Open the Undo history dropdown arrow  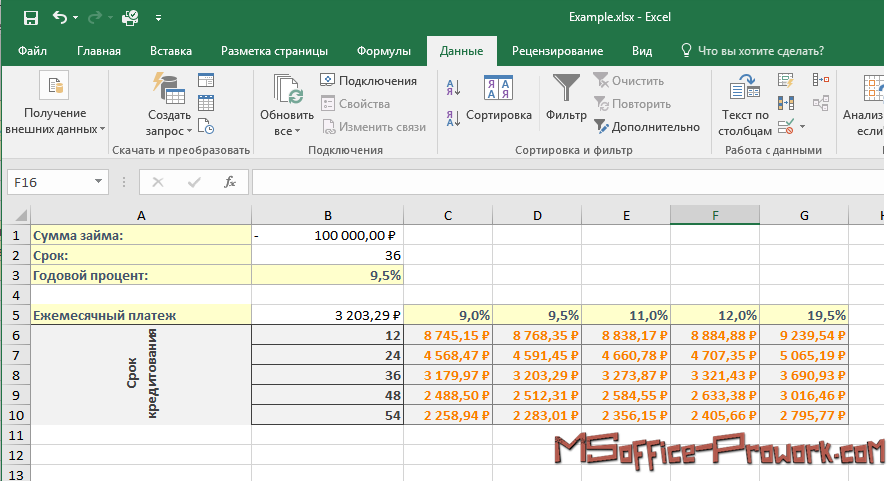pyautogui.click(x=77, y=18)
